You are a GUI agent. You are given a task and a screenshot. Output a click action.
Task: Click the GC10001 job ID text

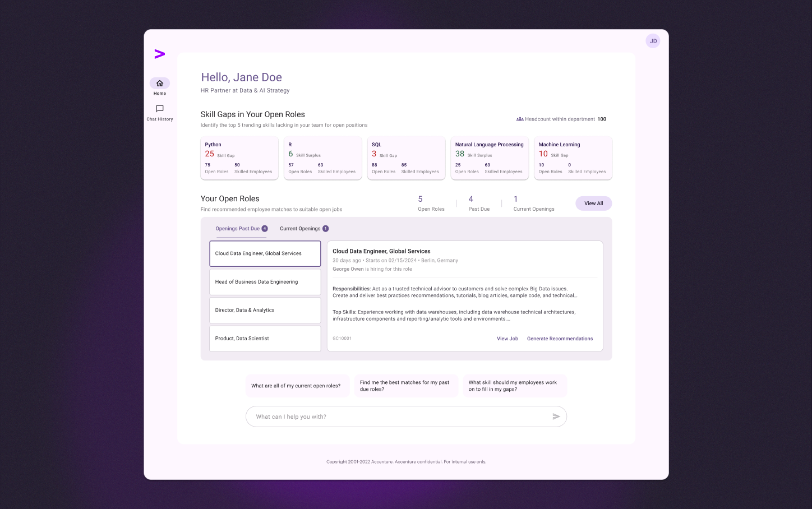coord(342,338)
